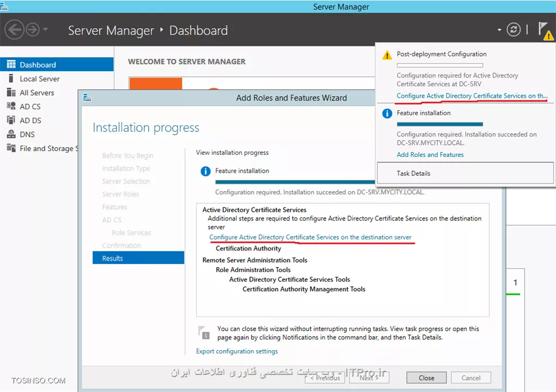Select the Role Services wizard step
556x392 pixels.
pos(131,232)
